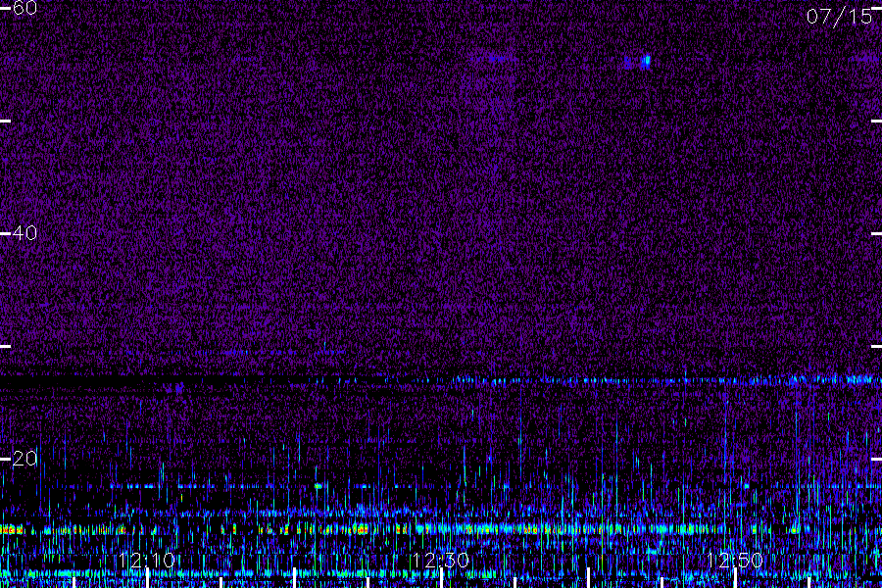Select the 12:10 time axis label

click(147, 561)
